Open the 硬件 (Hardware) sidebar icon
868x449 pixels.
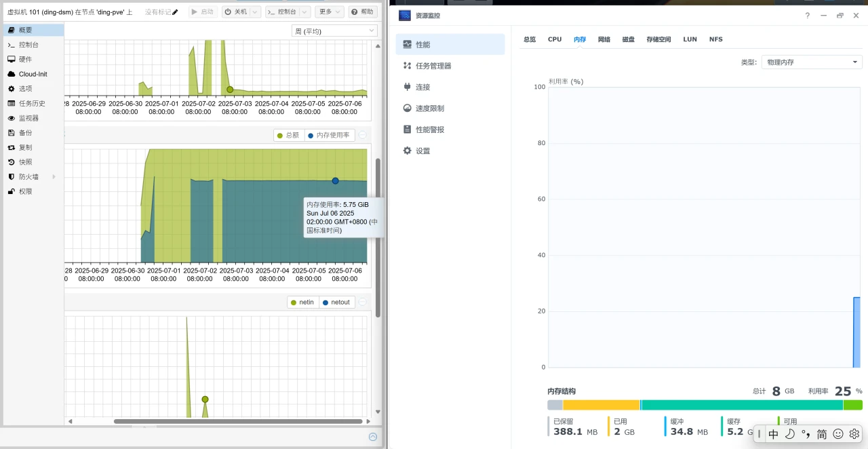click(x=12, y=59)
